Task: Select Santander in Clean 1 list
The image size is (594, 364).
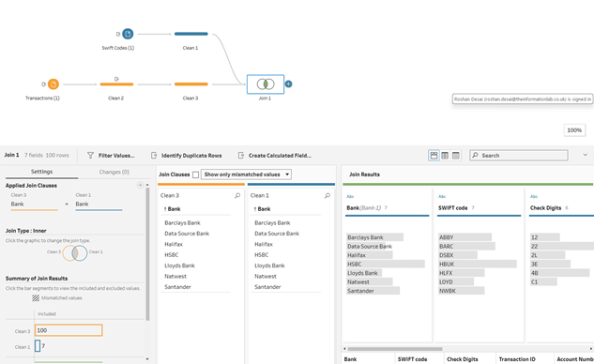Action: tap(267, 287)
